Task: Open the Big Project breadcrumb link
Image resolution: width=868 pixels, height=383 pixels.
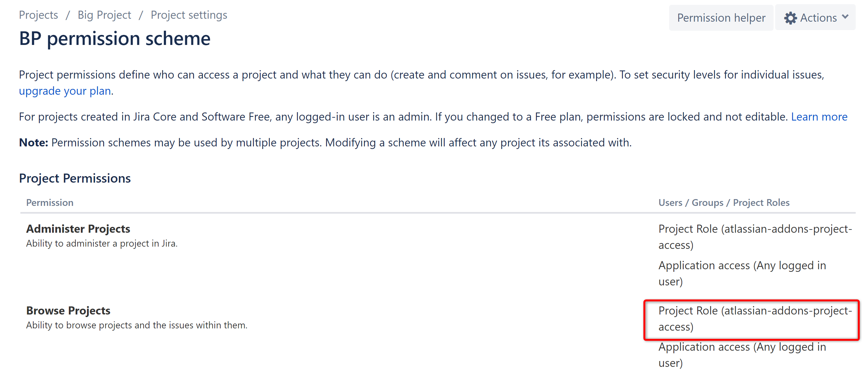Action: [104, 15]
